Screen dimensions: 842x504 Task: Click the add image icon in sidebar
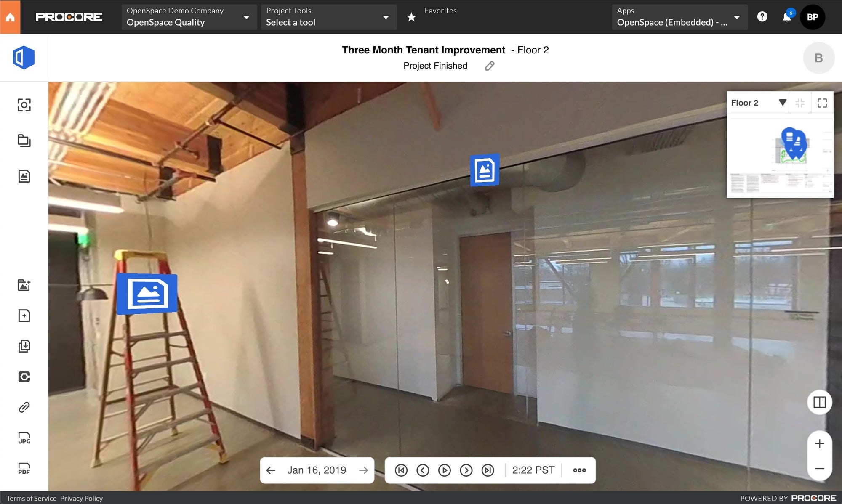[24, 285]
